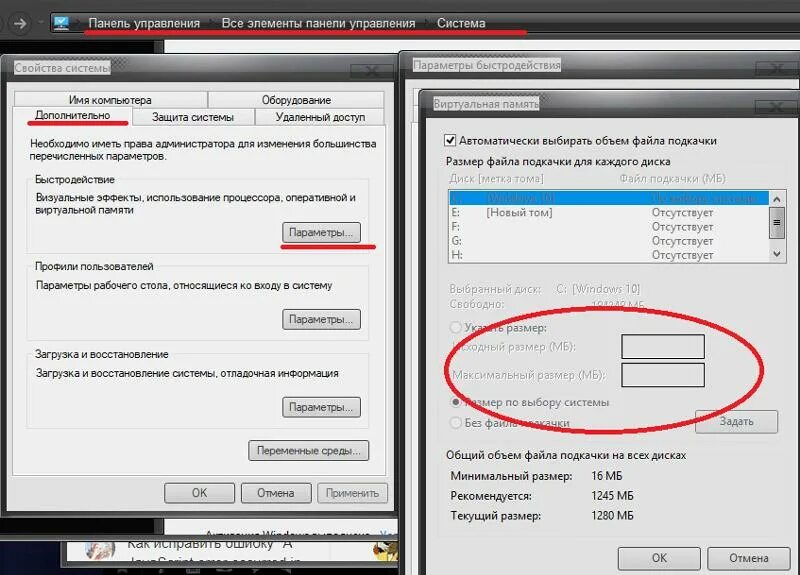Click OK in Виртуальная память dialog
This screenshot has height=575, width=800.
point(659,558)
